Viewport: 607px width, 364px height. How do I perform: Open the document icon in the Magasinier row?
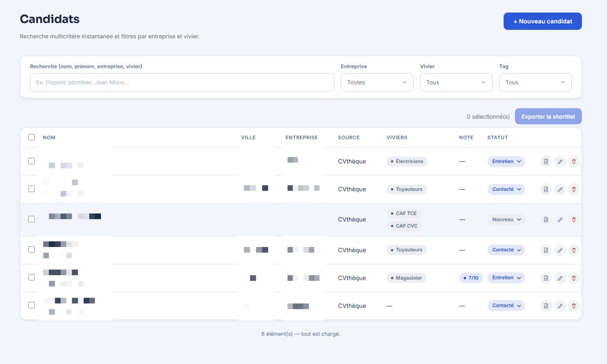point(546,278)
